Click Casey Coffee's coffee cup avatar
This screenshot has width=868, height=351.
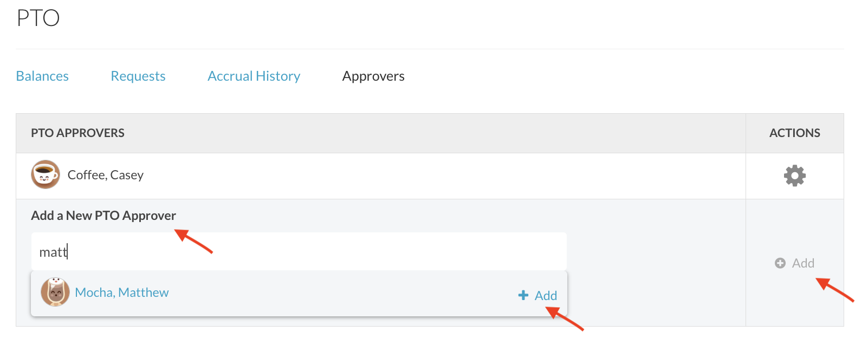coord(46,174)
